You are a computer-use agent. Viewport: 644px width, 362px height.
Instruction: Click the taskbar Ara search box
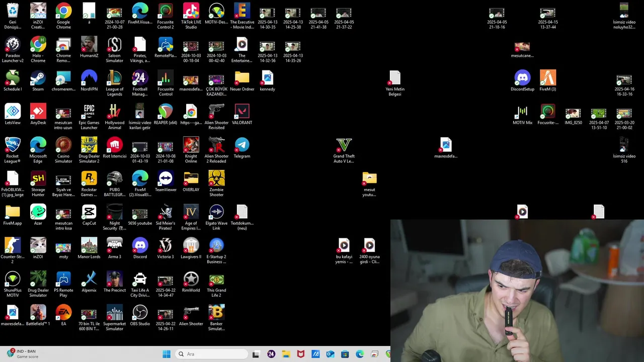(x=212, y=354)
